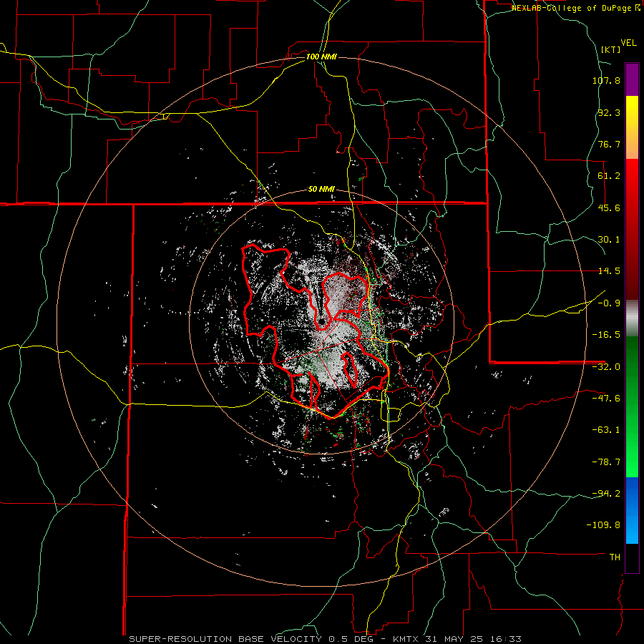Click the 14.5 velocity scale value

[x=609, y=271]
